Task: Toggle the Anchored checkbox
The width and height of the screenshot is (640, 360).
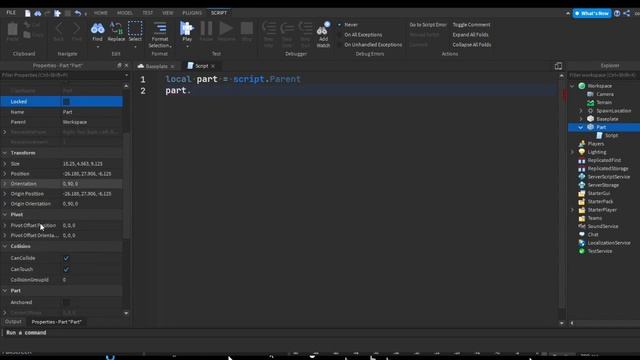Action: pyautogui.click(x=66, y=302)
